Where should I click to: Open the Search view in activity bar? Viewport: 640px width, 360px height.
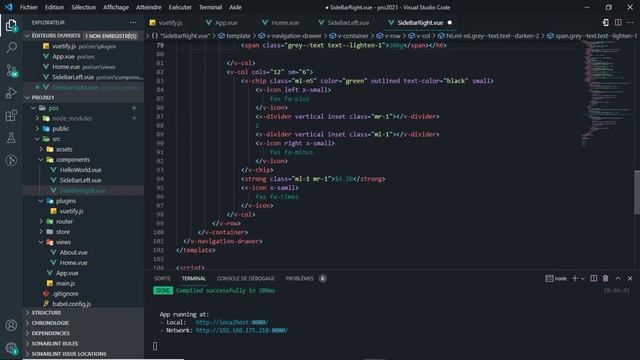point(11,48)
